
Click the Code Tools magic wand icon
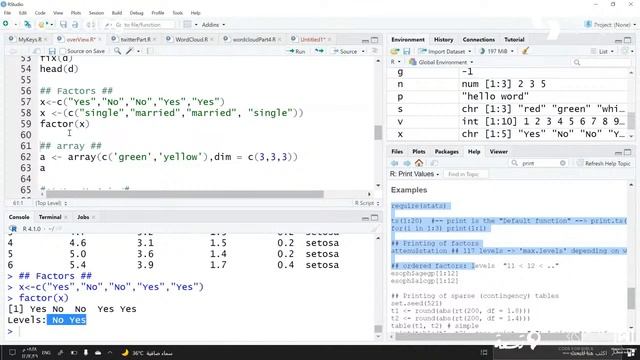(130, 51)
